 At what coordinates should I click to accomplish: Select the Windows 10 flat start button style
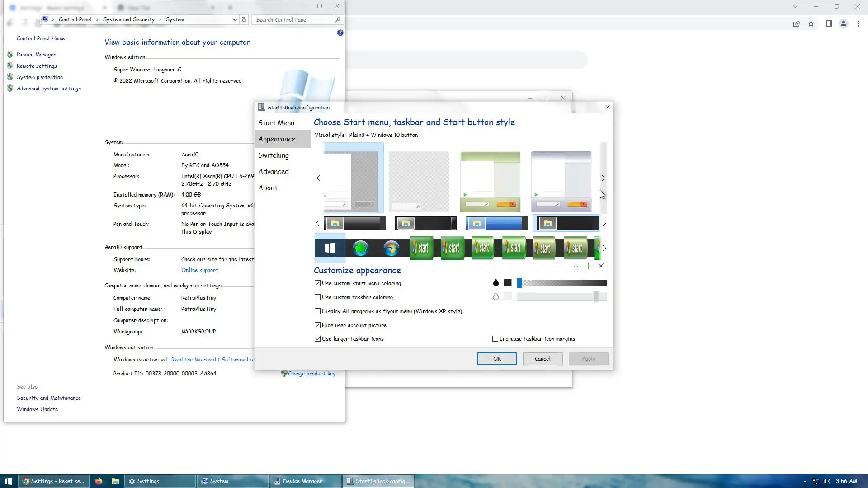tap(330, 248)
